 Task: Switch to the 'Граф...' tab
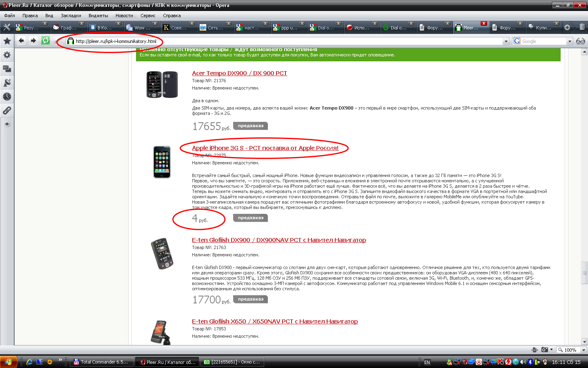point(68,27)
